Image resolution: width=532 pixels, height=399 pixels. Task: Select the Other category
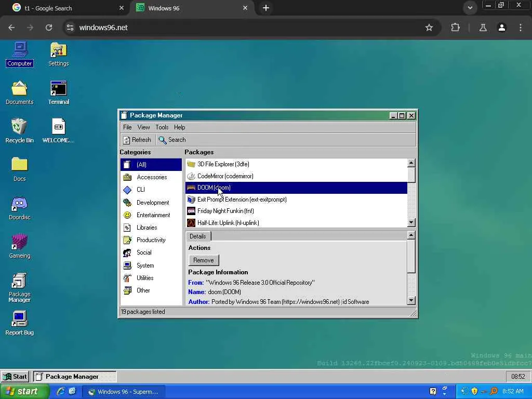pos(151,290)
